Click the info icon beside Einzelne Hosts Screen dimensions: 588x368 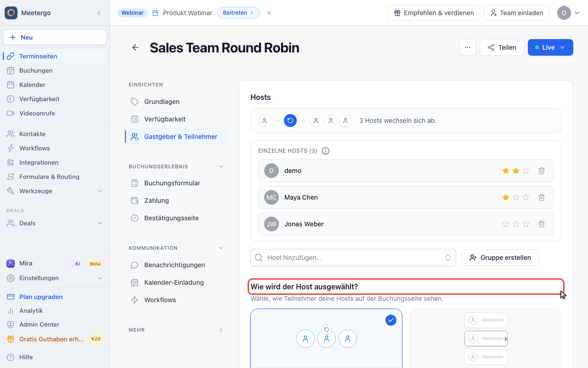pos(326,151)
